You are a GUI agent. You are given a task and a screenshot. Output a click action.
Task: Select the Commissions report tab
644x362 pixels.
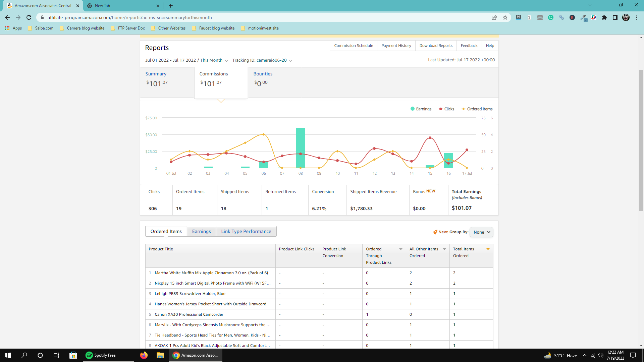tap(221, 83)
